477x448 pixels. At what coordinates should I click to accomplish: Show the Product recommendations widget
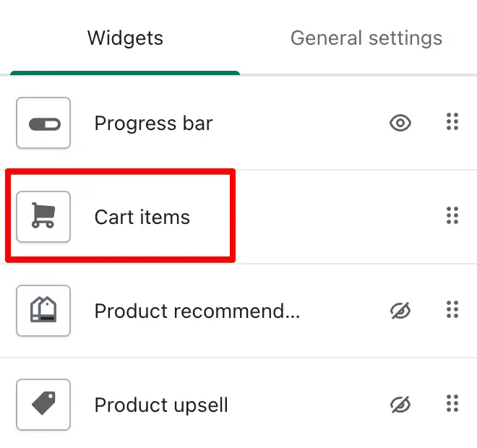click(400, 311)
